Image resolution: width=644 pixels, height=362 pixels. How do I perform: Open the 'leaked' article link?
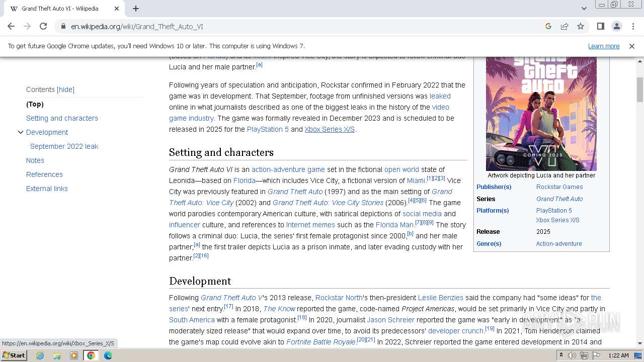point(440,96)
